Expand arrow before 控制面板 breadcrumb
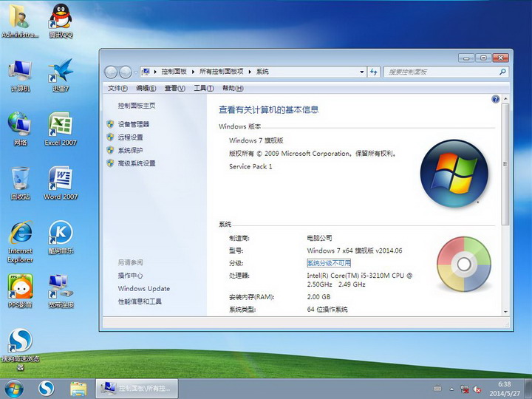This screenshot has width=532, height=399. [155, 72]
